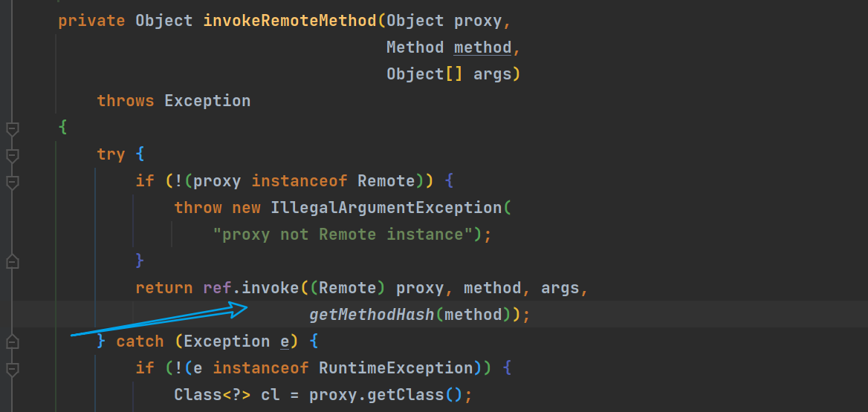Screen dimensions: 868x412
Task: Click the underlined e variable in catch
Action: click(284, 341)
